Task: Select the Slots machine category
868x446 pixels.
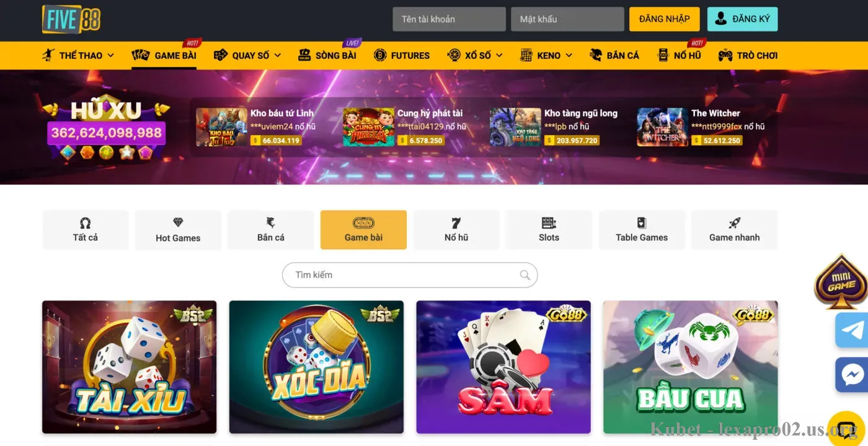Action: pos(549,230)
